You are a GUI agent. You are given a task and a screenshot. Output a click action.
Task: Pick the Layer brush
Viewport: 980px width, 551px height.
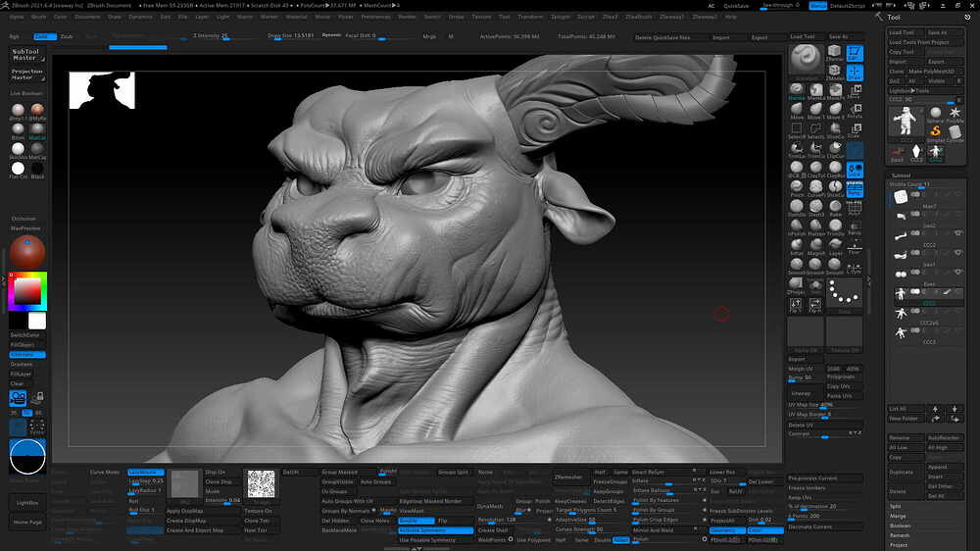tap(835, 247)
